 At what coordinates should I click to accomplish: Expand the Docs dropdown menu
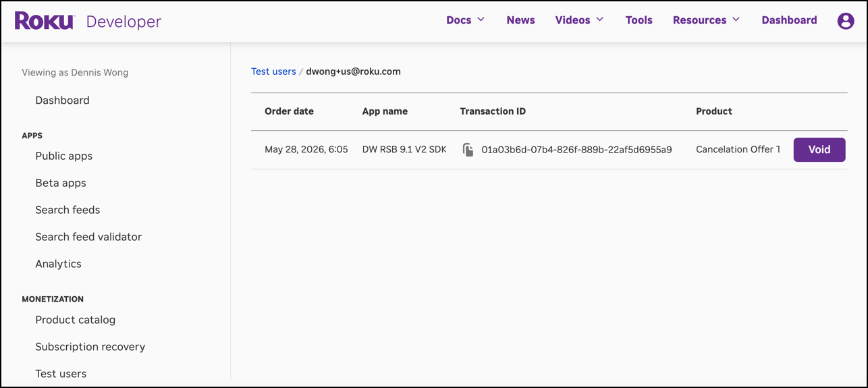(466, 20)
